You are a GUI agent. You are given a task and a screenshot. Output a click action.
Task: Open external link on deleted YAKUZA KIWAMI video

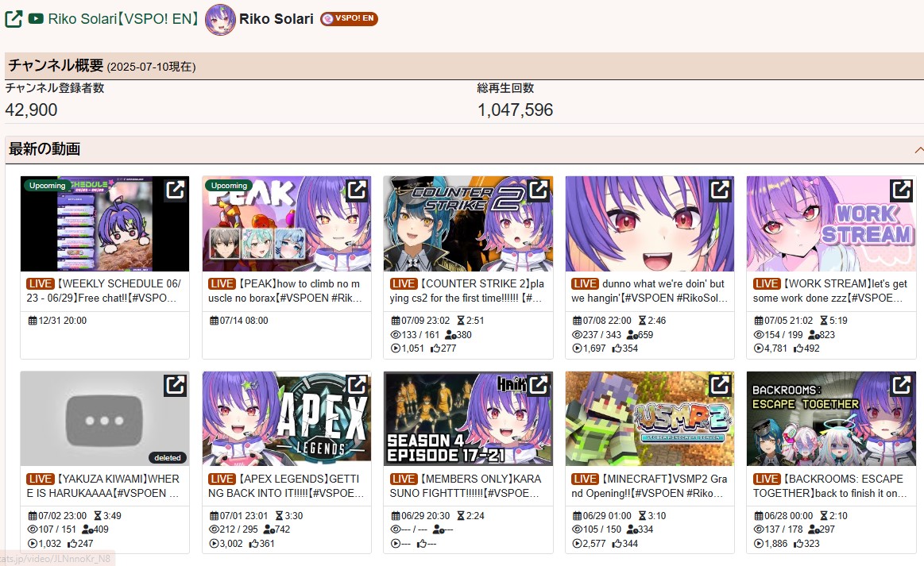click(x=175, y=386)
